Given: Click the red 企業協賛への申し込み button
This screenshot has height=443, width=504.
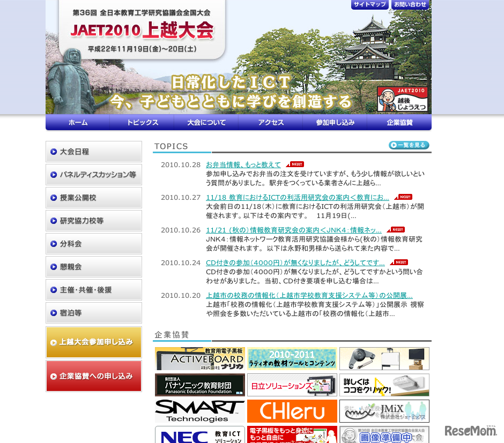Looking at the screenshot, I should [x=94, y=376].
